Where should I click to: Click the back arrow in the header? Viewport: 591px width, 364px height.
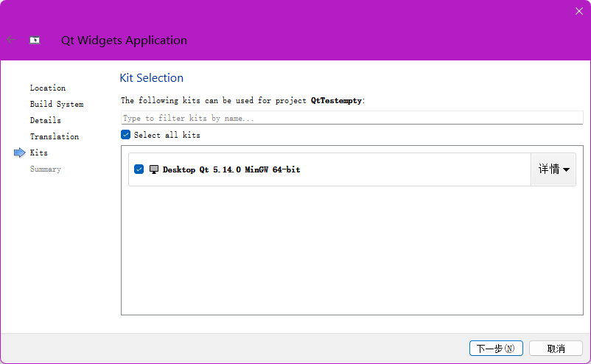pyautogui.click(x=11, y=40)
